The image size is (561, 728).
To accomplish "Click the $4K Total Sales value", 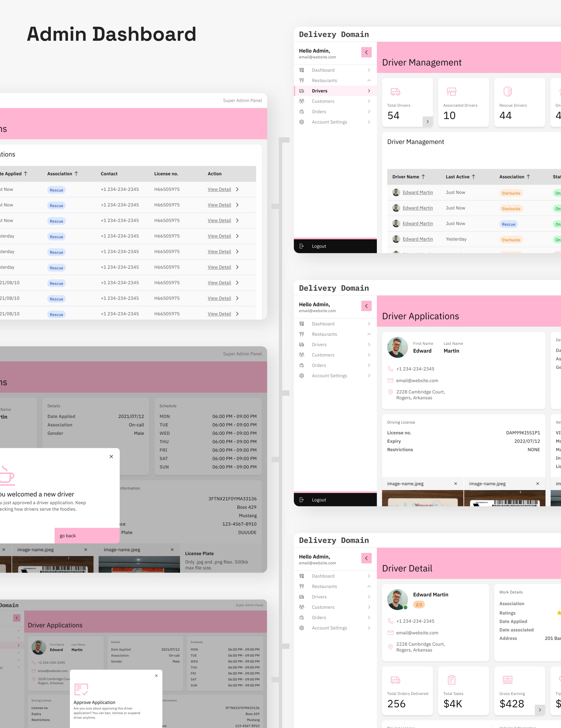I will [453, 703].
